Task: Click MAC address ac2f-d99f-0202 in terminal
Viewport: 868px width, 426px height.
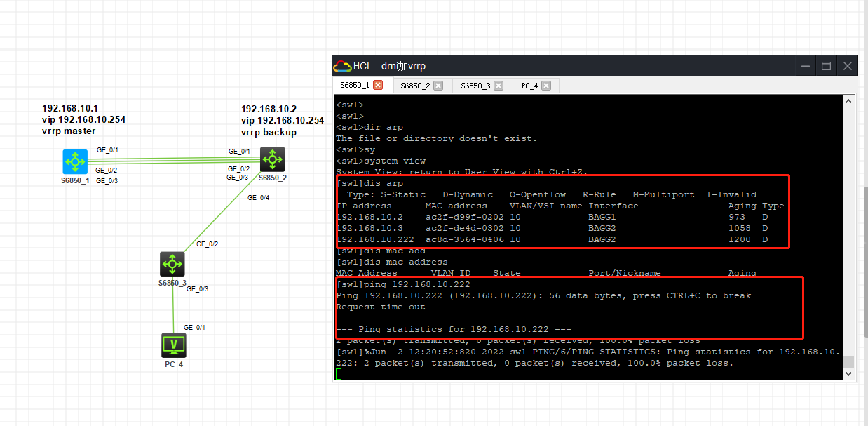Action: 464,217
